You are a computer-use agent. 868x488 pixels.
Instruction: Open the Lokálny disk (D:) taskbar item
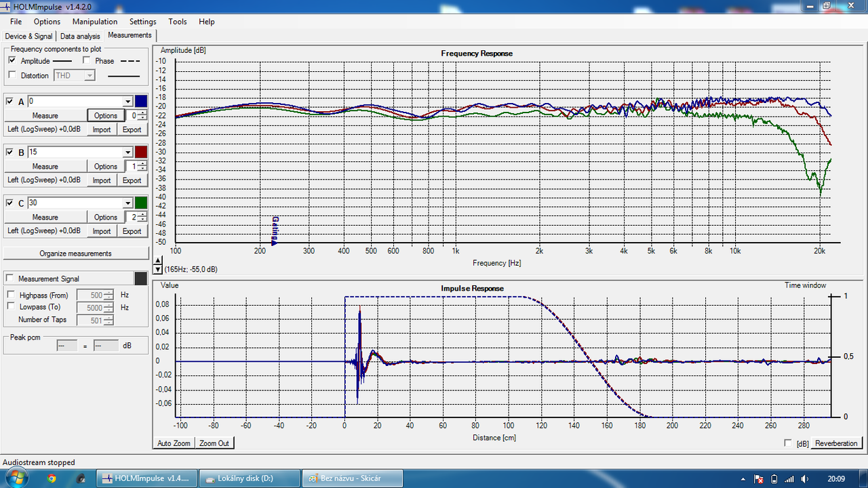click(250, 478)
